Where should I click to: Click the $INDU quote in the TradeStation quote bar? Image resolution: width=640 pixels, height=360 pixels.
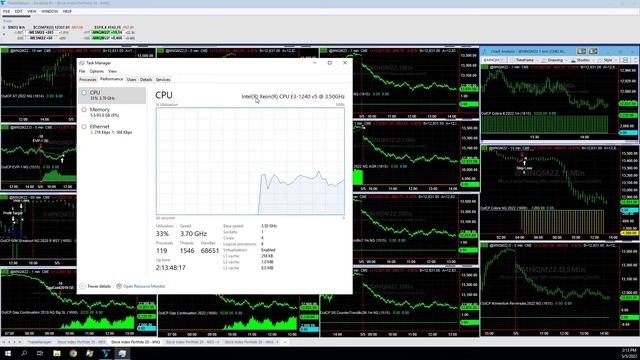[x=16, y=27]
